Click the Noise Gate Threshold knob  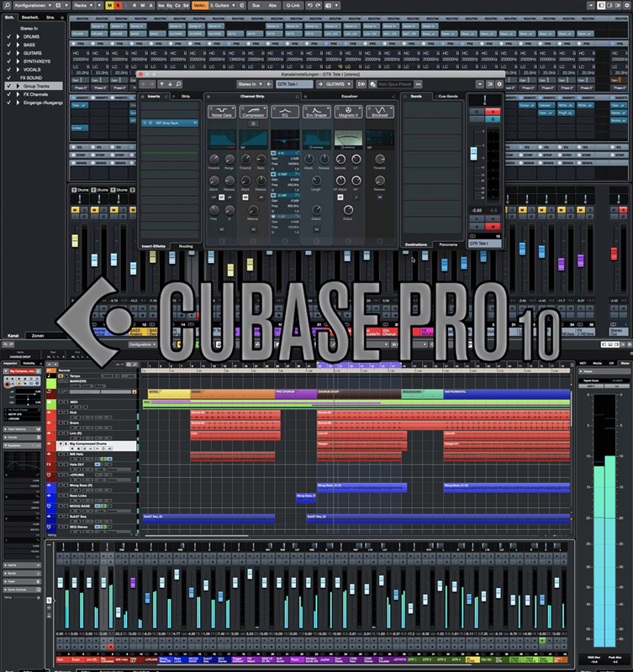(214, 160)
